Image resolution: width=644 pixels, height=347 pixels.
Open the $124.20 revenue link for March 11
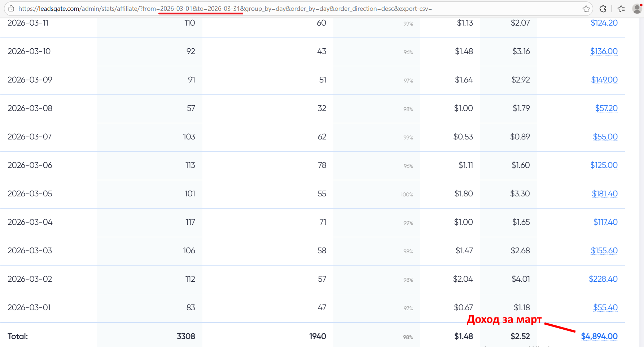click(604, 23)
